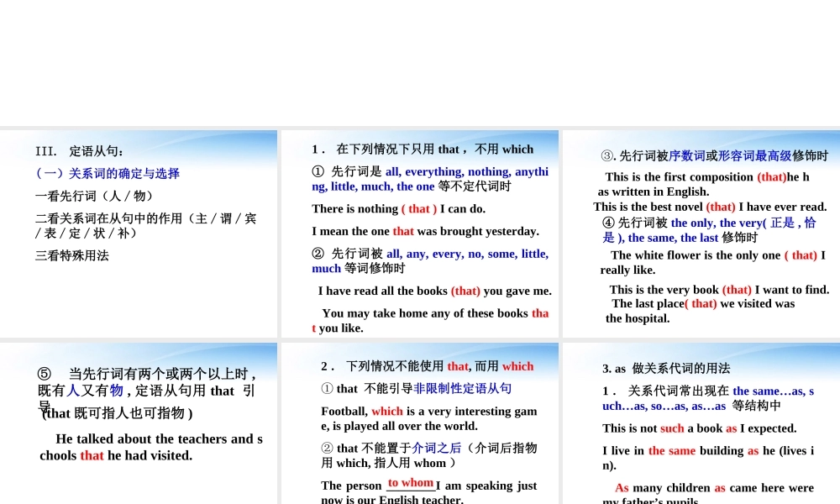
Task: Click the line starting '④ 先行词被 the only, the very'
Action: click(709, 230)
